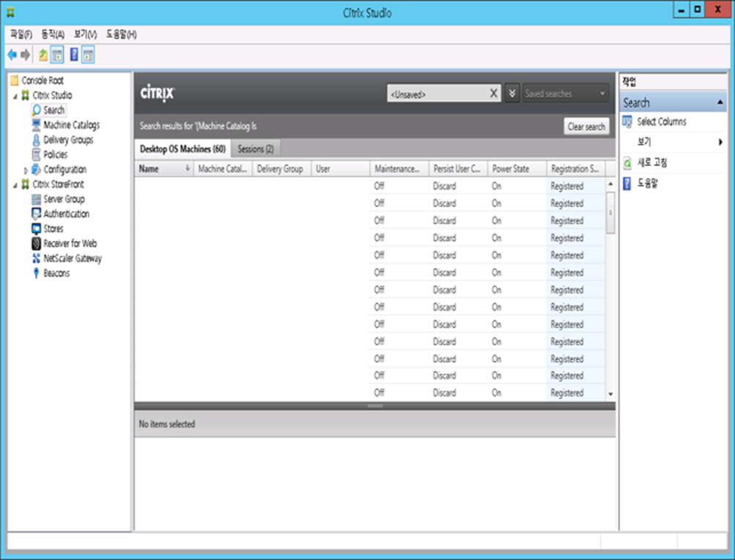Open Stores node

coord(53,228)
